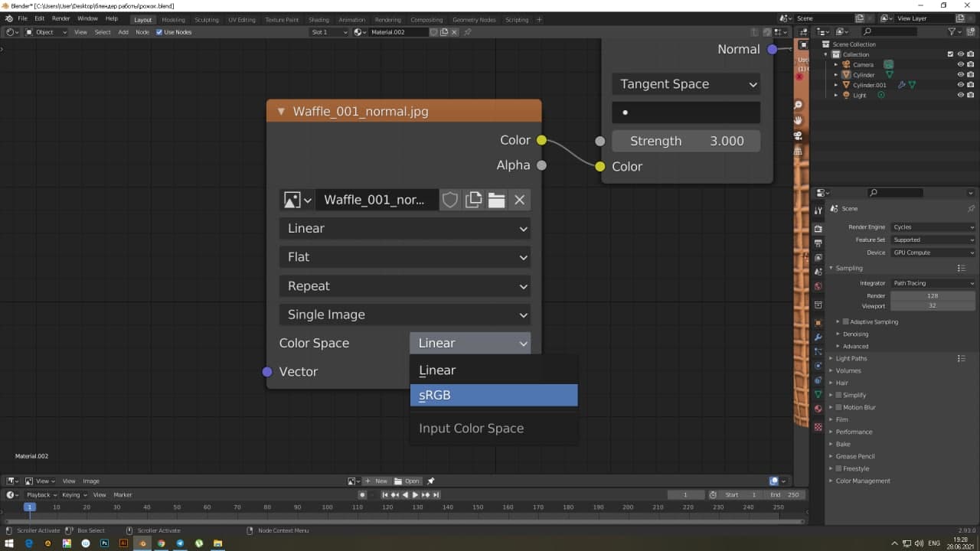Click the New image button
This screenshot has height=551, width=980.
point(377,481)
